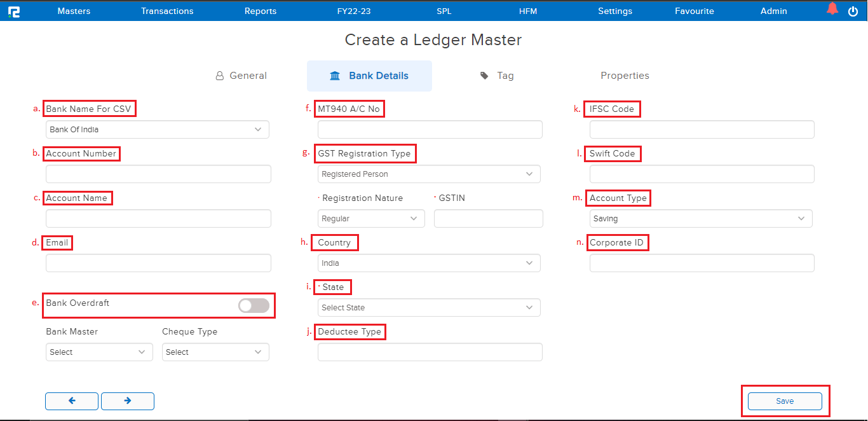868x421 pixels.
Task: Focus the IFSC Code text field
Action: point(702,130)
